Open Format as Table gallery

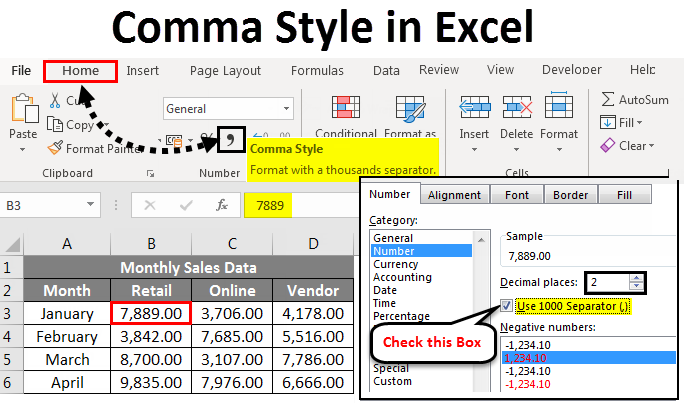[410, 108]
